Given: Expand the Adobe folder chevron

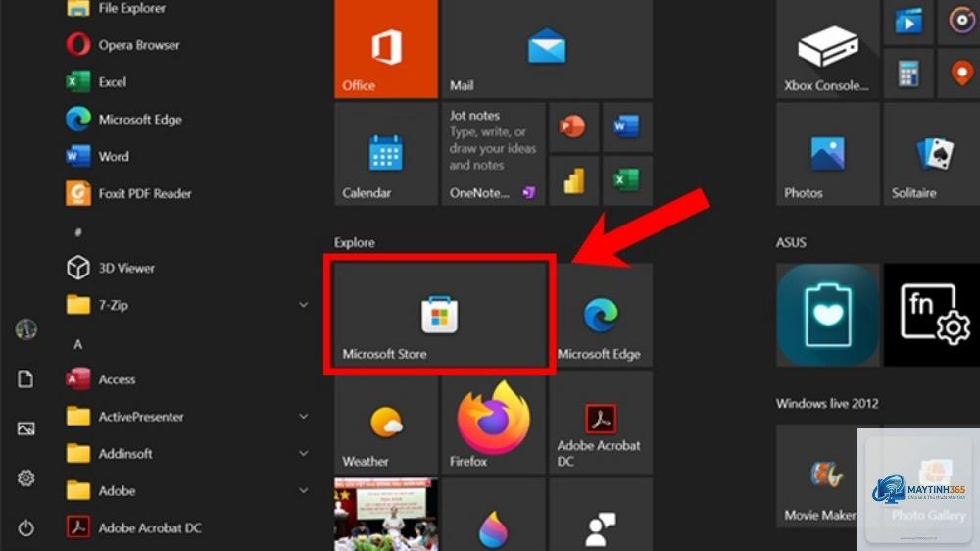Looking at the screenshot, I should tap(303, 490).
